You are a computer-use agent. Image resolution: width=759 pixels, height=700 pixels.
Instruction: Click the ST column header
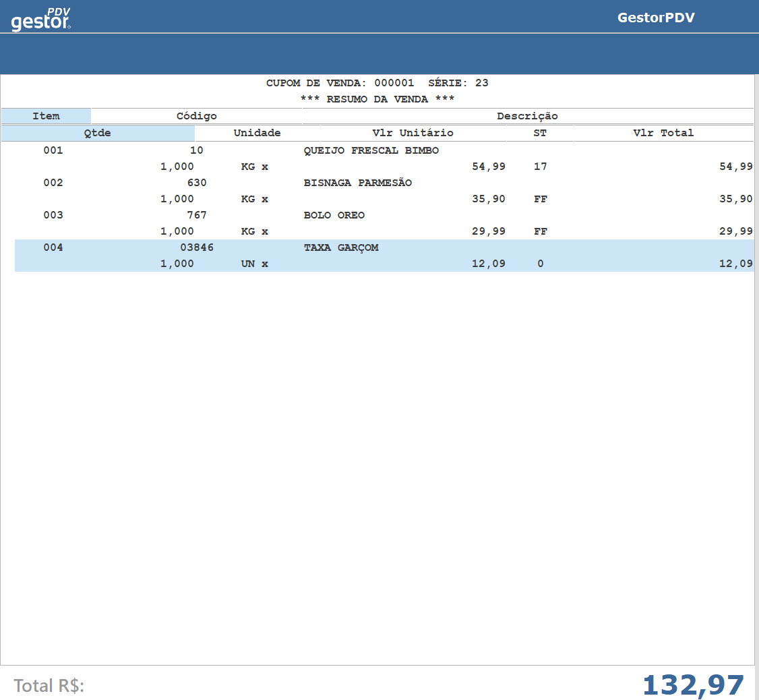(x=540, y=133)
